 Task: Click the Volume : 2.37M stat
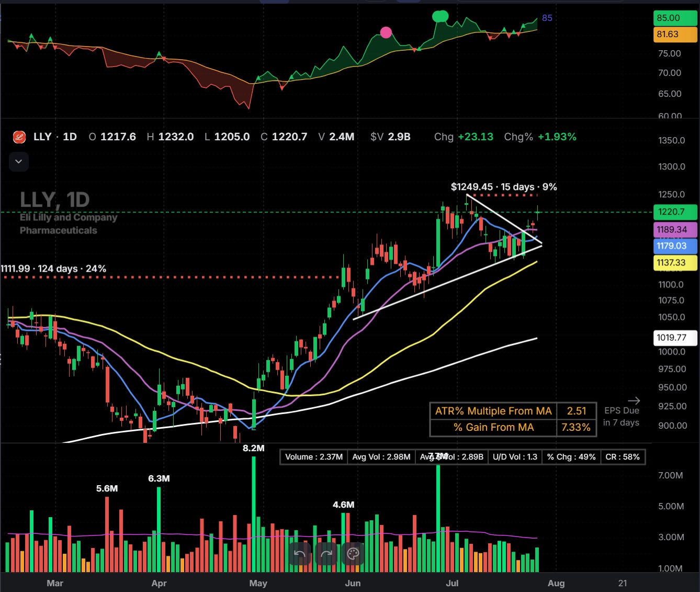[x=314, y=457]
